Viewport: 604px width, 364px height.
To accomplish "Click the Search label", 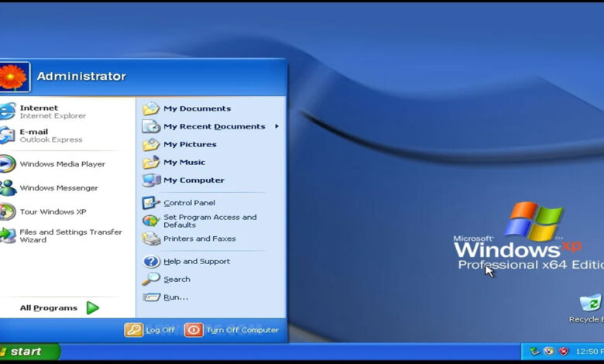I will pos(177,280).
